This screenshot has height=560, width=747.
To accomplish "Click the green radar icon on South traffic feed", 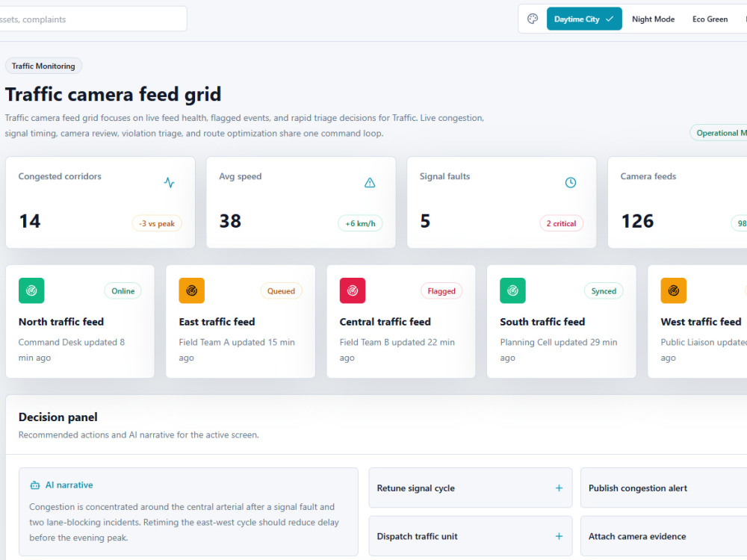I will (512, 290).
